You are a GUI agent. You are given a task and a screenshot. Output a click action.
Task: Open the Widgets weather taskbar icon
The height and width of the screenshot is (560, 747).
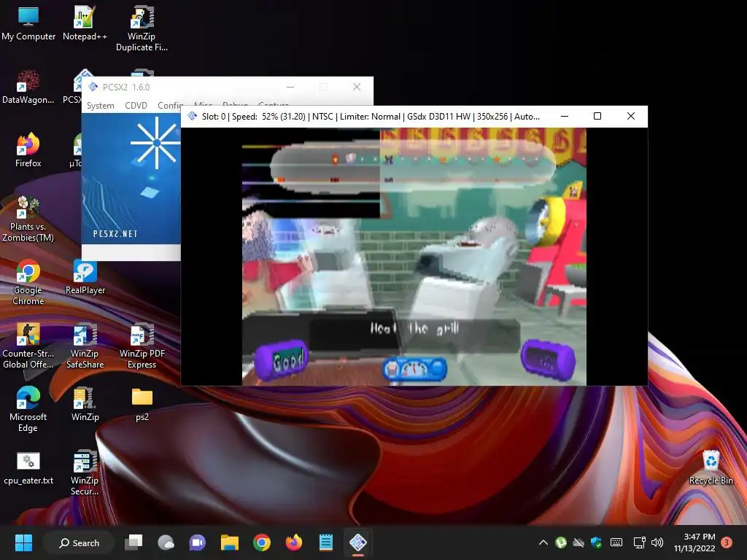coord(166,542)
